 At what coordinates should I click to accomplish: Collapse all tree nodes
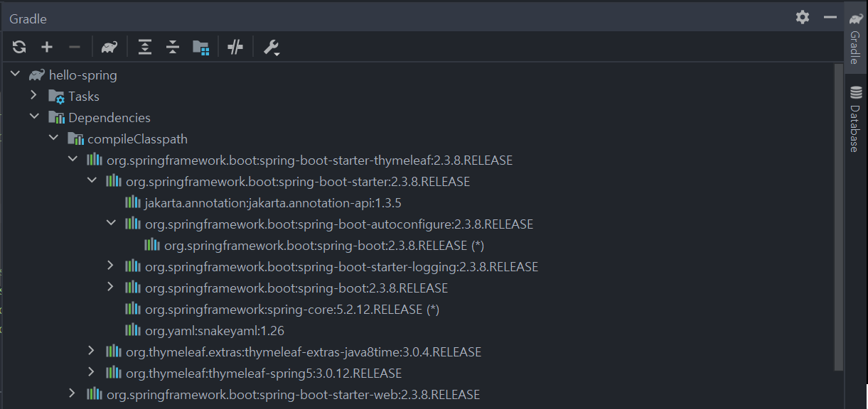point(173,48)
